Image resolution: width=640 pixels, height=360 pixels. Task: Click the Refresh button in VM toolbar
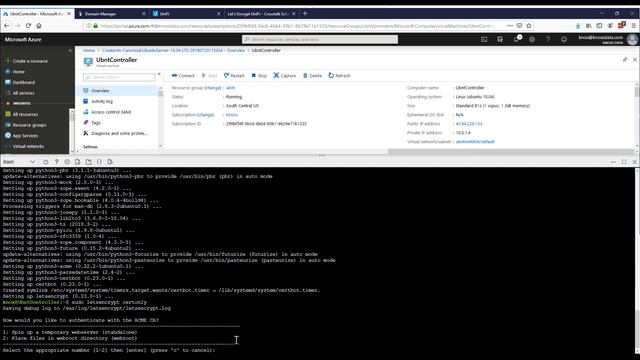(x=340, y=76)
